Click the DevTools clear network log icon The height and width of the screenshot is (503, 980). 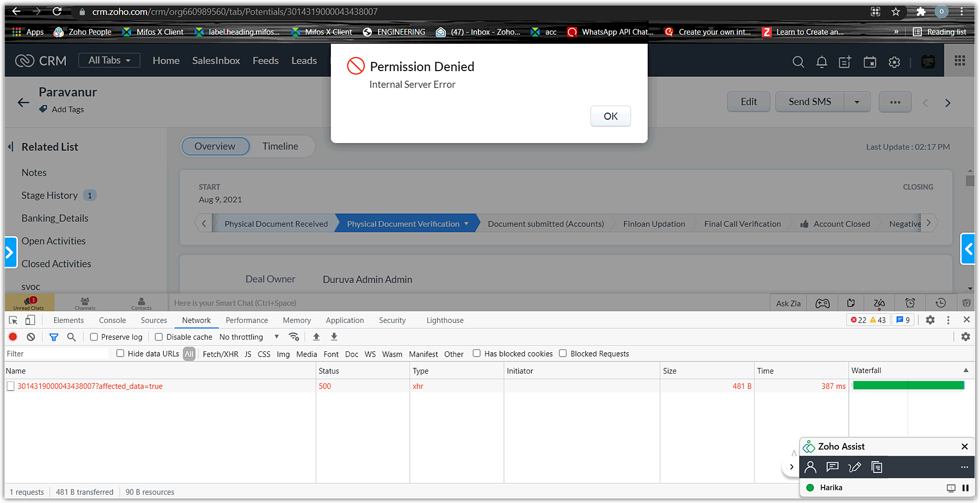tap(31, 337)
